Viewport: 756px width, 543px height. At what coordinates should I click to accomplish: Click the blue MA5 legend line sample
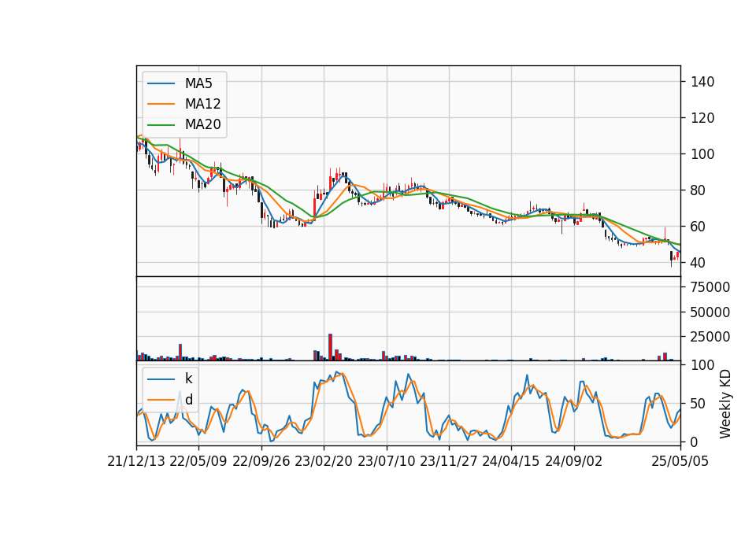[x=161, y=83]
